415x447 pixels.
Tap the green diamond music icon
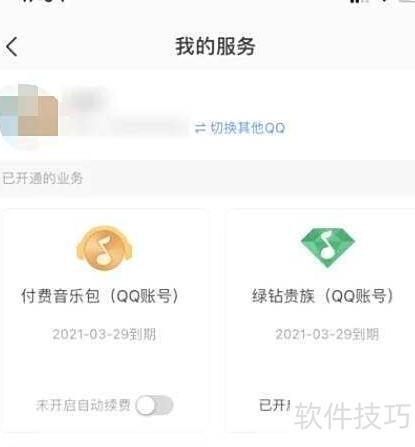tap(328, 247)
